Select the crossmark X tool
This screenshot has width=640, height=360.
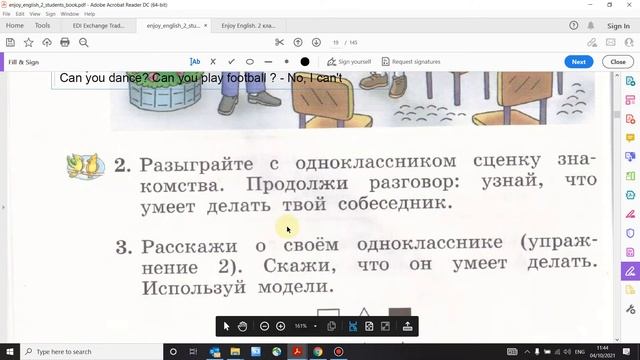[213, 62]
